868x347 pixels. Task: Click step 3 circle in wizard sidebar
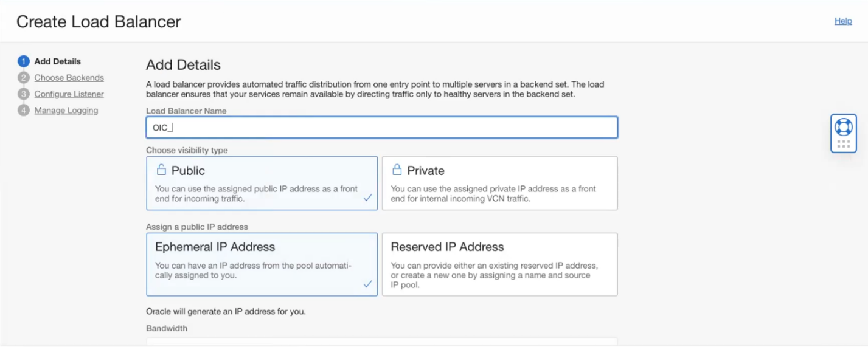click(x=24, y=94)
